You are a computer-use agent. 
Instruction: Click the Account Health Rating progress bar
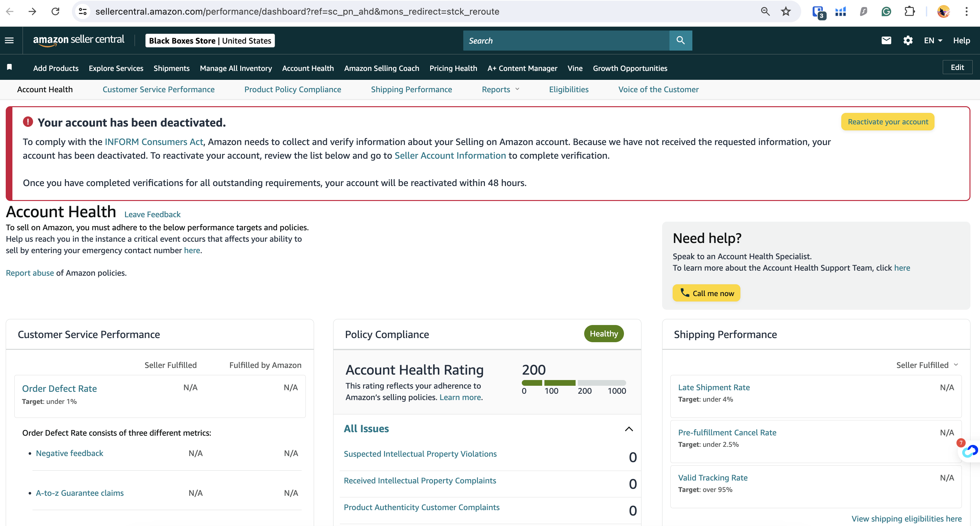[574, 383]
